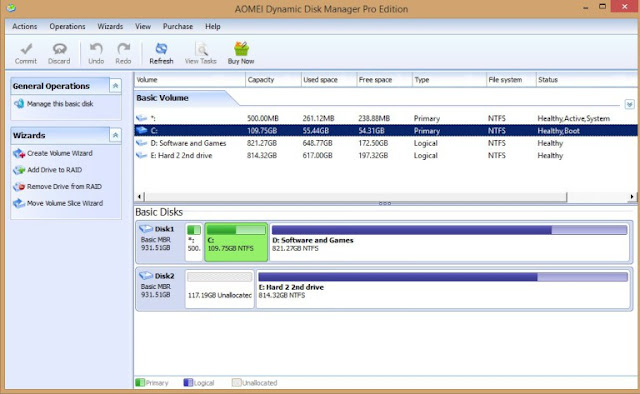Click the Create Volume Wizard icon
Screen dimensions: 640x394
point(19,154)
